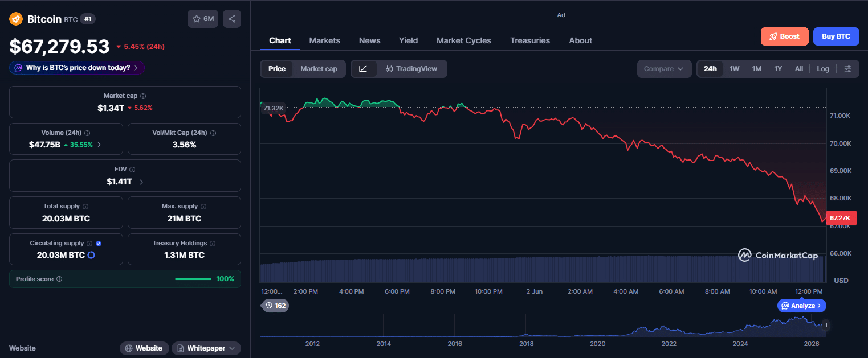Click the Total supply info icon
The height and width of the screenshot is (358, 868).
pos(85,207)
